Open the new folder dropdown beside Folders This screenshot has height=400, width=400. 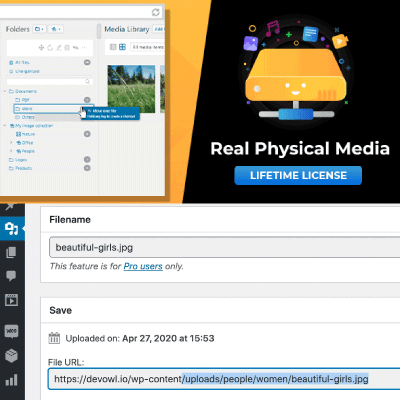pyautogui.click(x=39, y=29)
